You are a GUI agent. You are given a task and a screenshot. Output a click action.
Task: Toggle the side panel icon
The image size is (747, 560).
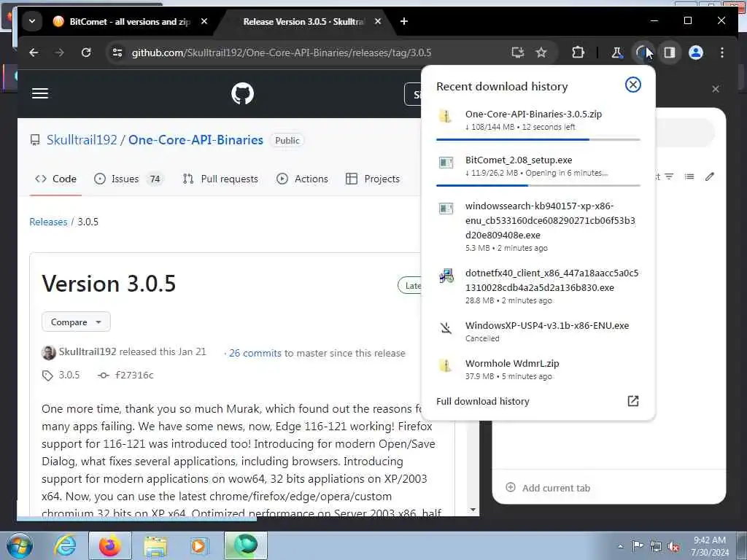(x=670, y=52)
